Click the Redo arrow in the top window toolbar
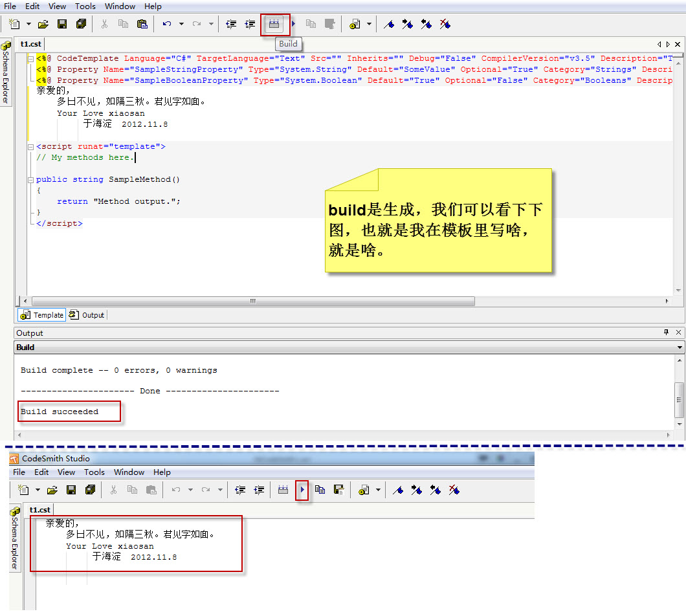The height and width of the screenshot is (616, 686). (x=197, y=24)
